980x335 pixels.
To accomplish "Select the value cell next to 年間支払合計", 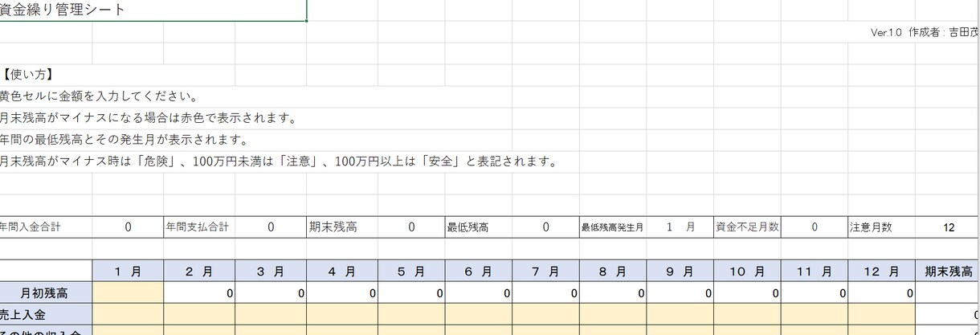I will click(x=271, y=227).
